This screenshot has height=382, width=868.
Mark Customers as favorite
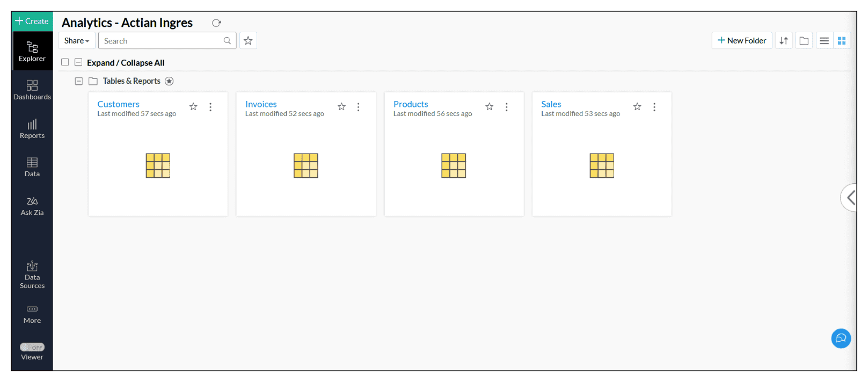(x=193, y=107)
